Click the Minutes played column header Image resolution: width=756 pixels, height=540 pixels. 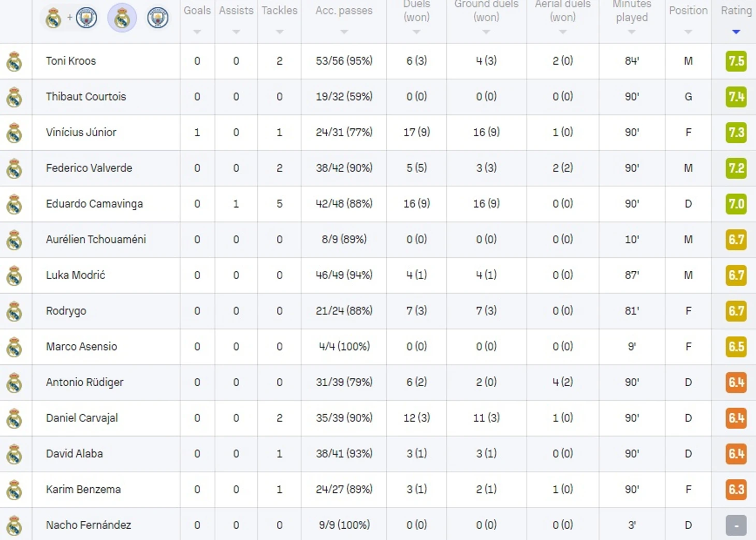click(x=632, y=11)
